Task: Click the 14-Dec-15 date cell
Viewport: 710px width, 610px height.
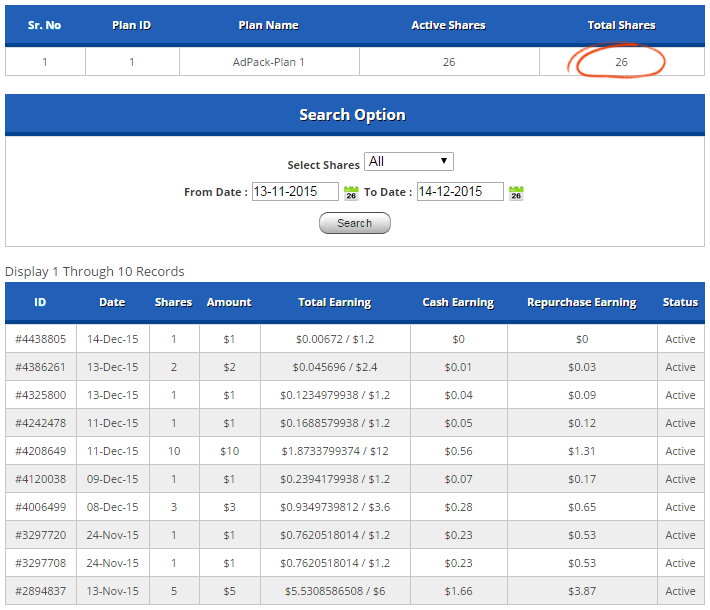Action: (x=112, y=339)
